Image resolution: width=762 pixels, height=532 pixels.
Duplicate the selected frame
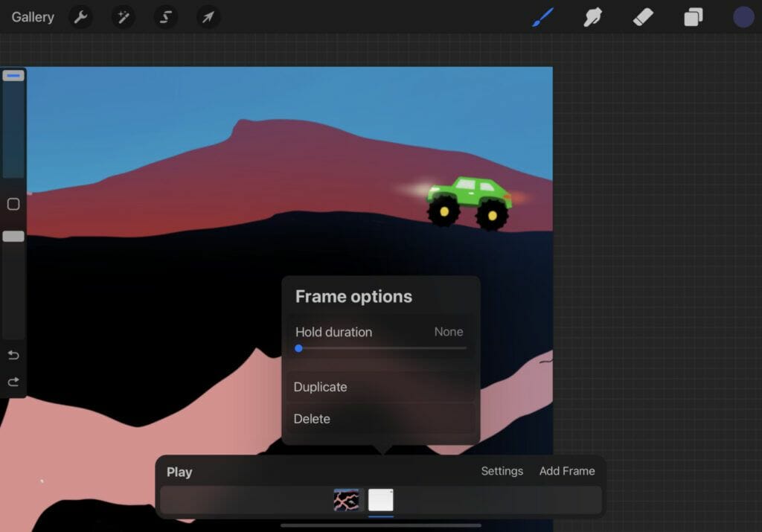pos(381,387)
